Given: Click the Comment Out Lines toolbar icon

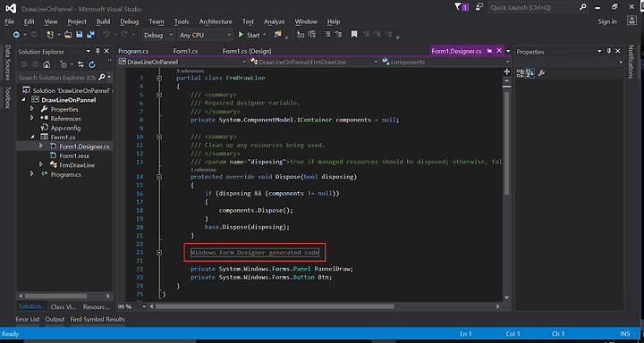Looking at the screenshot, I should click(x=327, y=35).
